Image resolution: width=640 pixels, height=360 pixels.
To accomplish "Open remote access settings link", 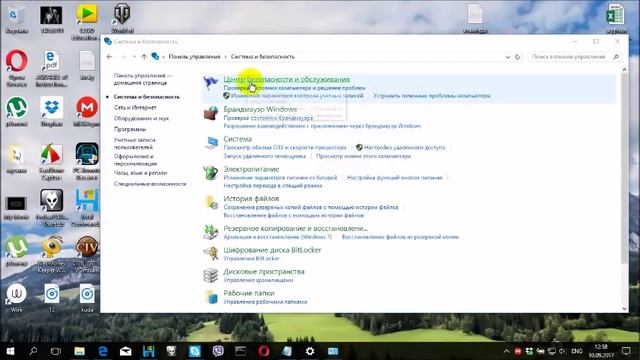I will coord(404,147).
